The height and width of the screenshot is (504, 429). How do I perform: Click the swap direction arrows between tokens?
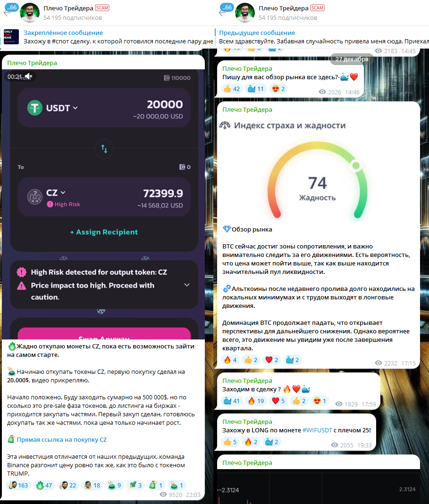104,149
